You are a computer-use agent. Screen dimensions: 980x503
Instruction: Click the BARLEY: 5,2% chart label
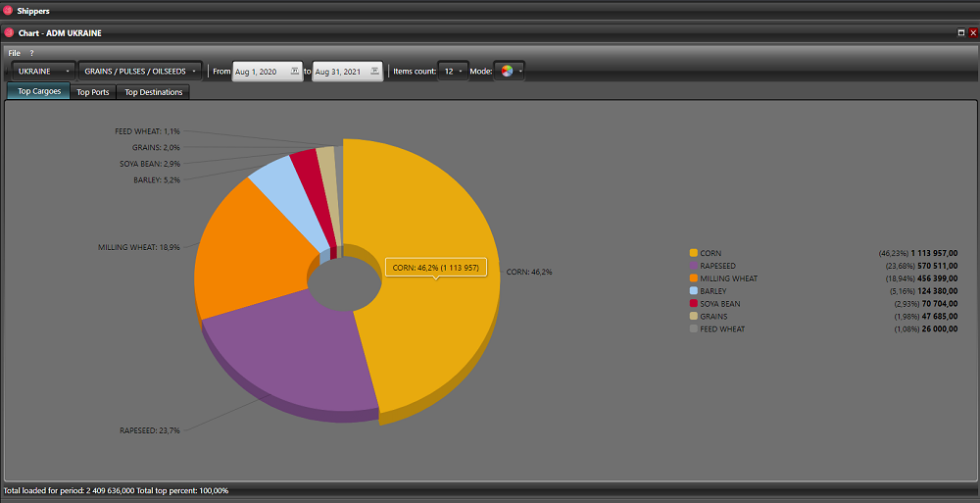click(x=157, y=180)
